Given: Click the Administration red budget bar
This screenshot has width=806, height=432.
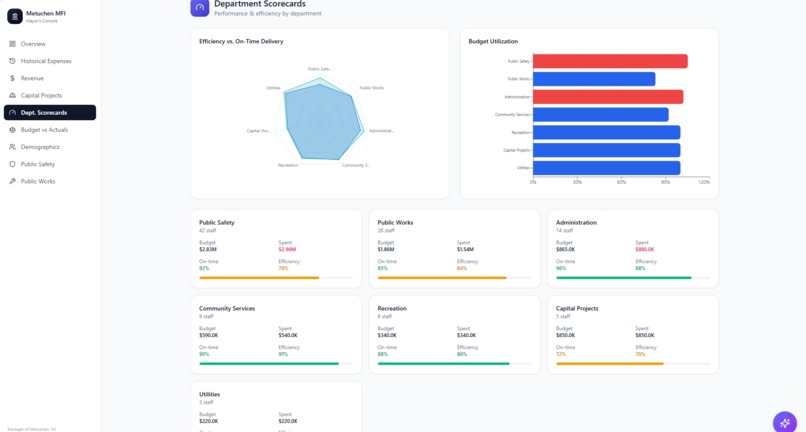Looking at the screenshot, I should (x=608, y=97).
